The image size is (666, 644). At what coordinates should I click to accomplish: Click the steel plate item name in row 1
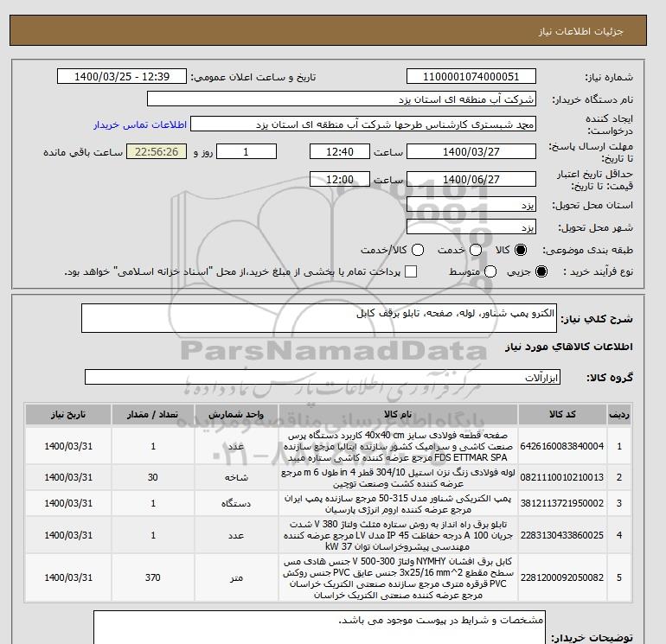click(398, 447)
